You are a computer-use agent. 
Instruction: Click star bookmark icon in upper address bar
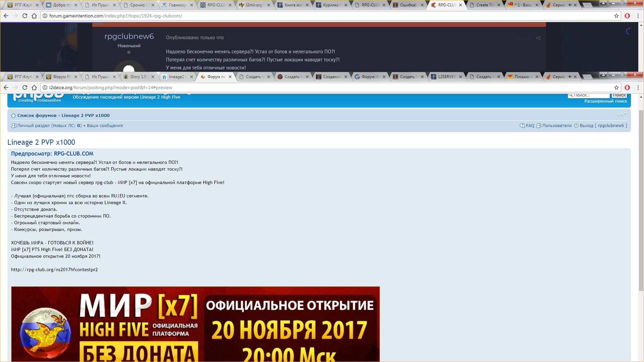tap(616, 16)
